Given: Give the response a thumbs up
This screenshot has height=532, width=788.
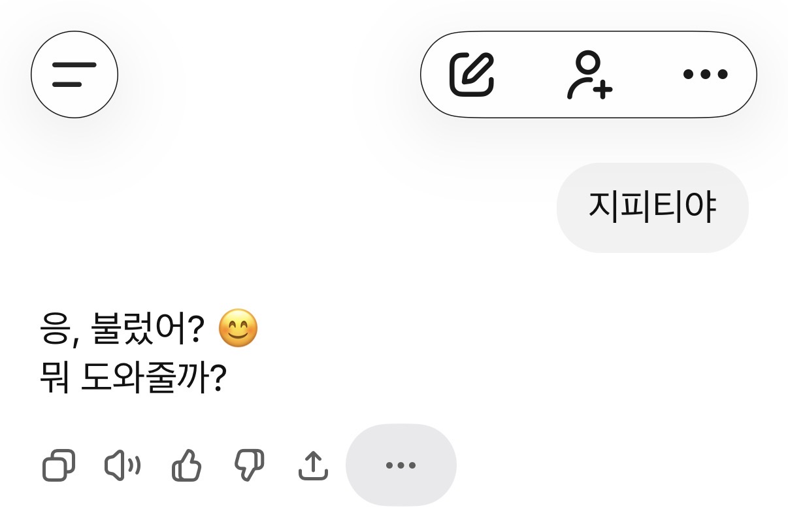Looking at the screenshot, I should click(186, 466).
